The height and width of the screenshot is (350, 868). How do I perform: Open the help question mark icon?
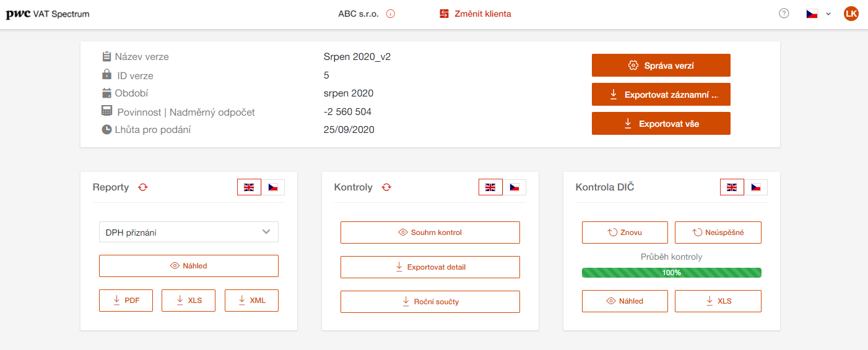pos(784,14)
